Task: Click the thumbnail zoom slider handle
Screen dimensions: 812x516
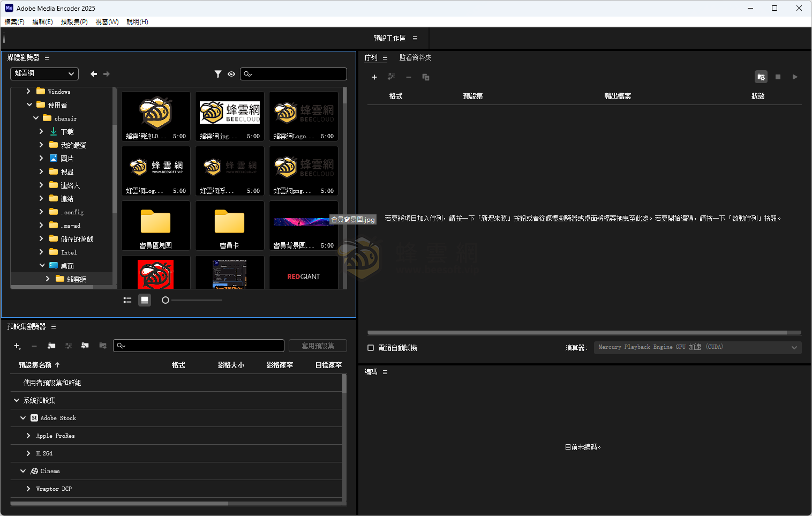Action: click(x=166, y=300)
